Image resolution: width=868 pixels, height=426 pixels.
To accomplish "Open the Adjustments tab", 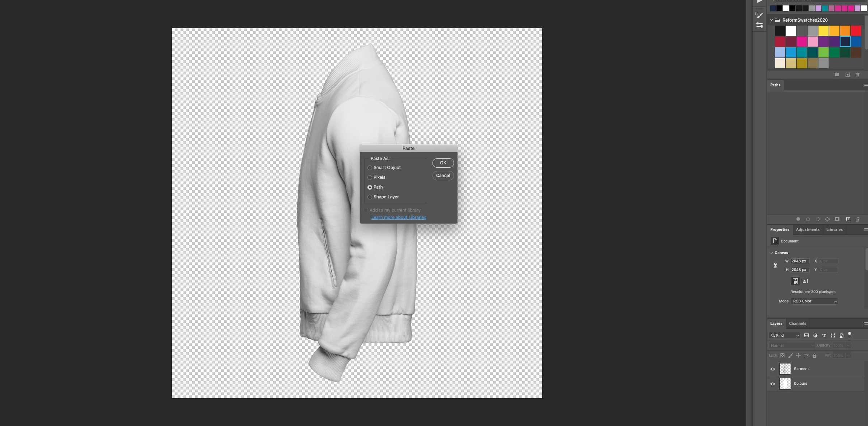I will (807, 230).
